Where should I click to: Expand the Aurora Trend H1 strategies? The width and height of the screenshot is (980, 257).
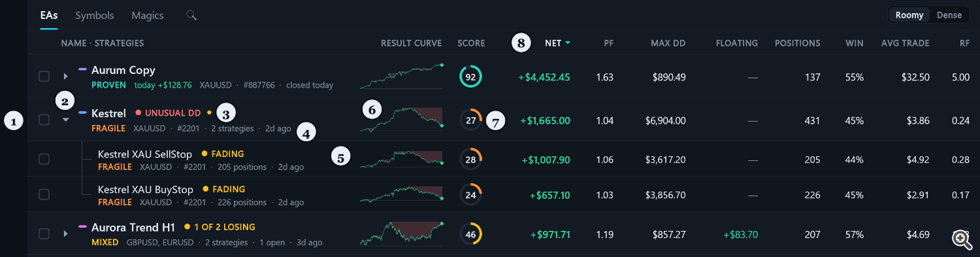coord(65,233)
